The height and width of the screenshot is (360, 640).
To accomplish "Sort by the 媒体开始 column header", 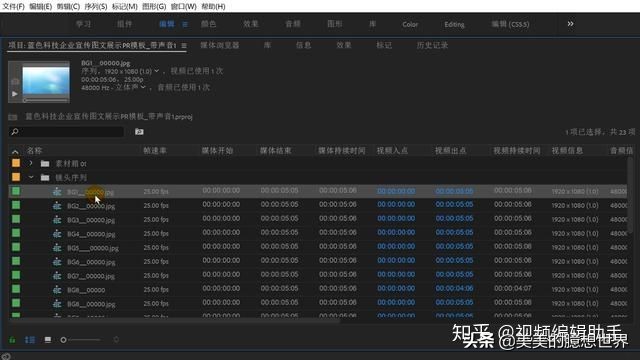I will click(217, 151).
